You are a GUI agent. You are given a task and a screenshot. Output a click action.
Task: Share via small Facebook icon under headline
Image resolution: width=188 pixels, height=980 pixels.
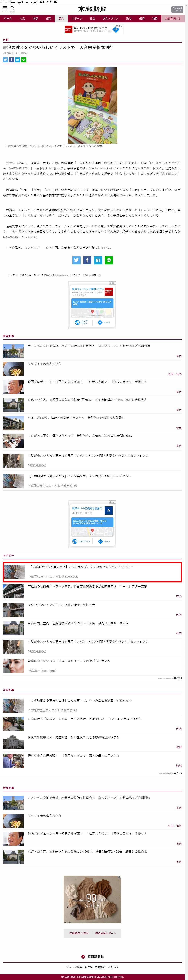pyautogui.click(x=11, y=60)
